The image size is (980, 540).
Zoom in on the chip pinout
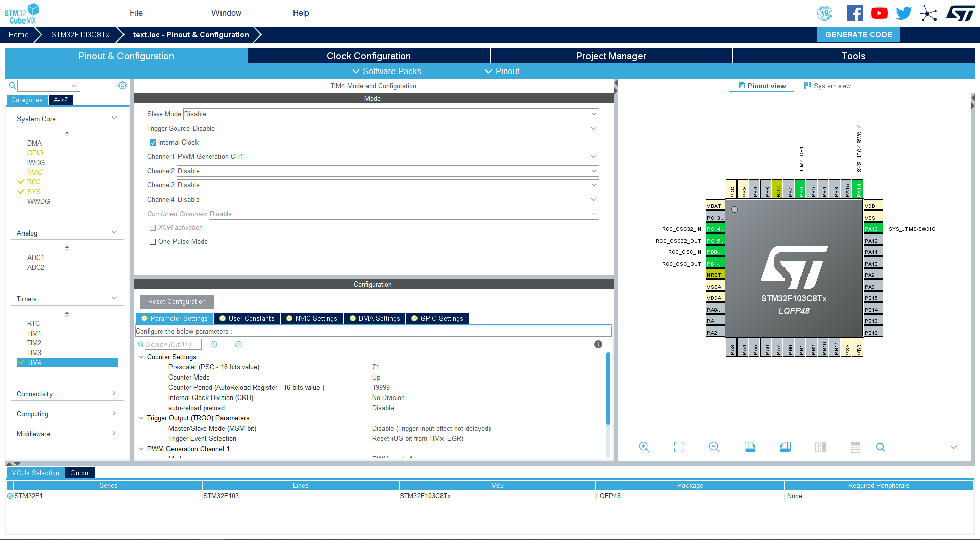pyautogui.click(x=644, y=447)
